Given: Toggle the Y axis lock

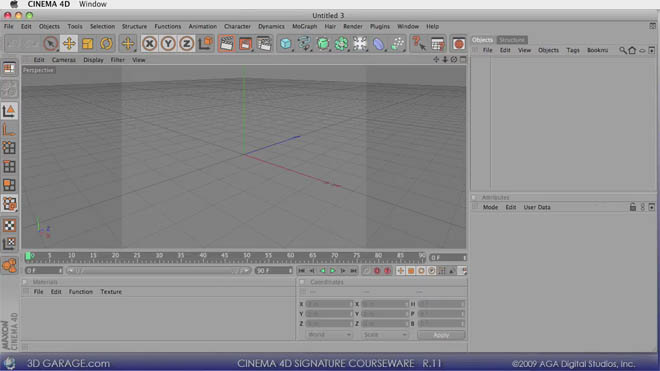Looking at the screenshot, I should [x=168, y=43].
